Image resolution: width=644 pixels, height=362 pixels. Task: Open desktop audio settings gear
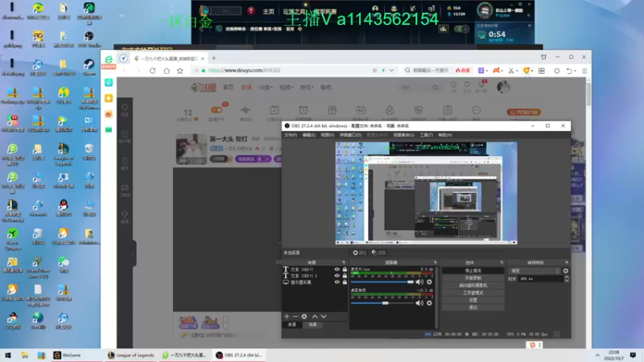point(429,303)
